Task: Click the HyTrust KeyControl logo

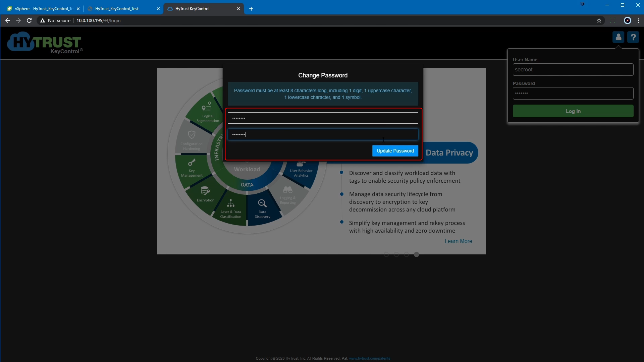Action: 45,43
